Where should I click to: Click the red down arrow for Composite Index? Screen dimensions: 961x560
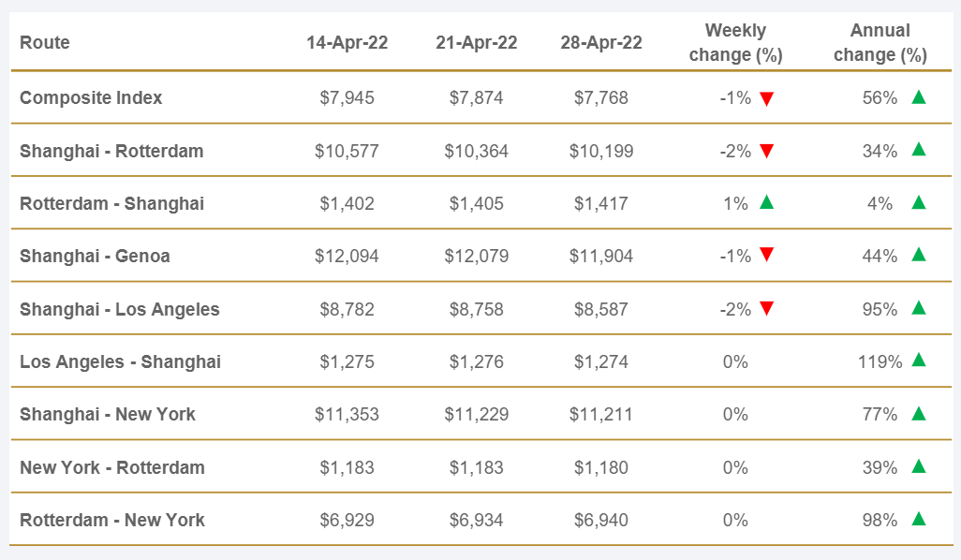767,98
